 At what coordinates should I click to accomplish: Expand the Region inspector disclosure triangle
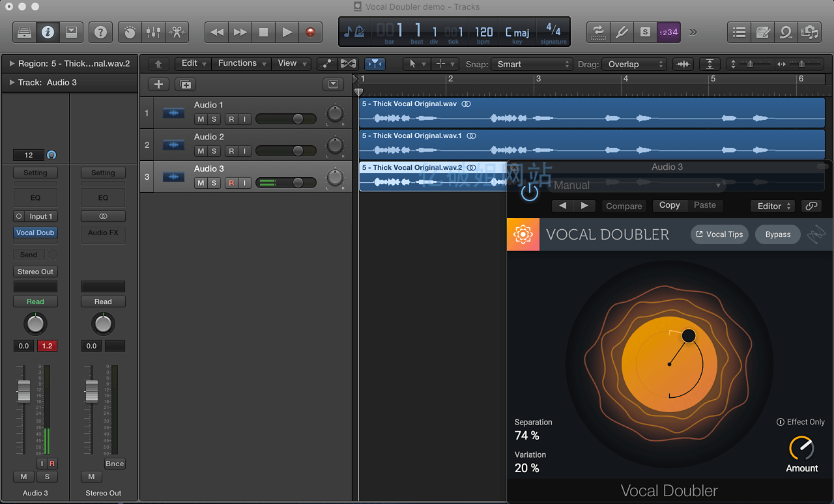[12, 64]
